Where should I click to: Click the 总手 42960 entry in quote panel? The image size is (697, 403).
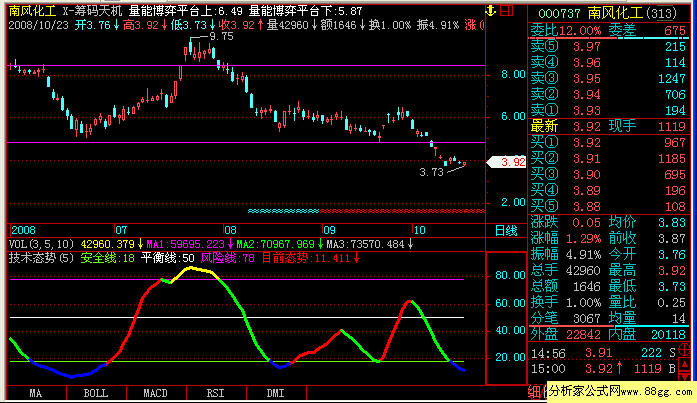[x=565, y=271]
